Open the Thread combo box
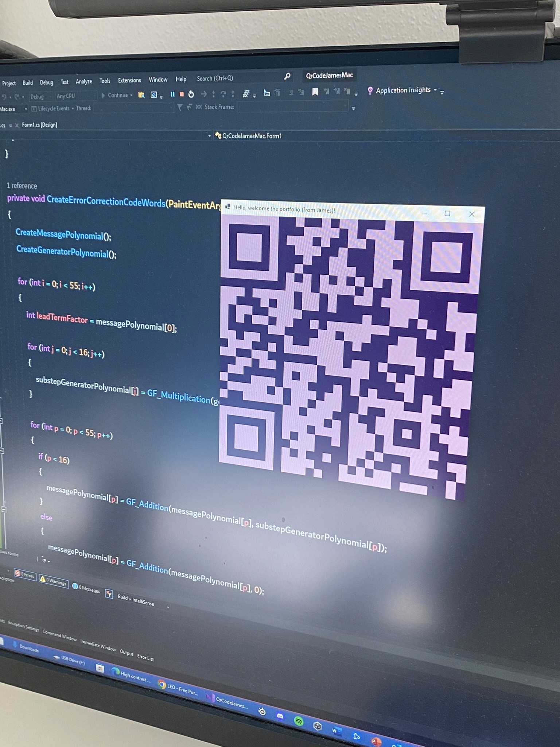 point(133,108)
